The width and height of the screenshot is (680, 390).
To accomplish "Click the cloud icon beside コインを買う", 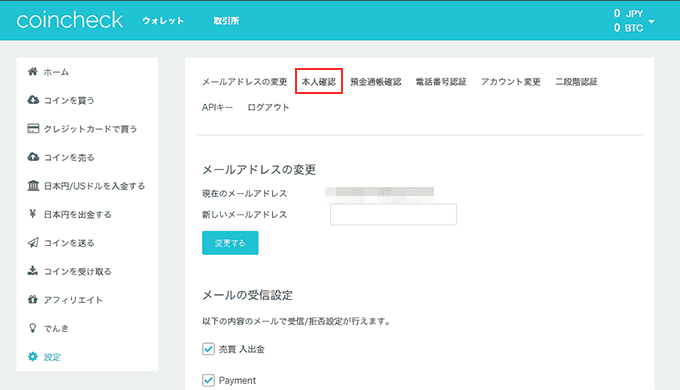I will pos(33,100).
